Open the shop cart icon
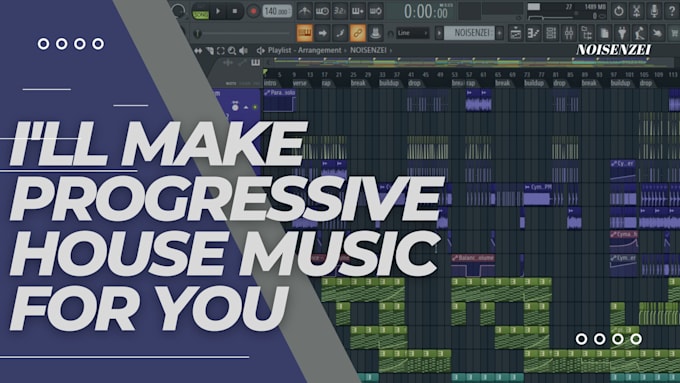Screen dimensions: 680x383 (x=674, y=33)
